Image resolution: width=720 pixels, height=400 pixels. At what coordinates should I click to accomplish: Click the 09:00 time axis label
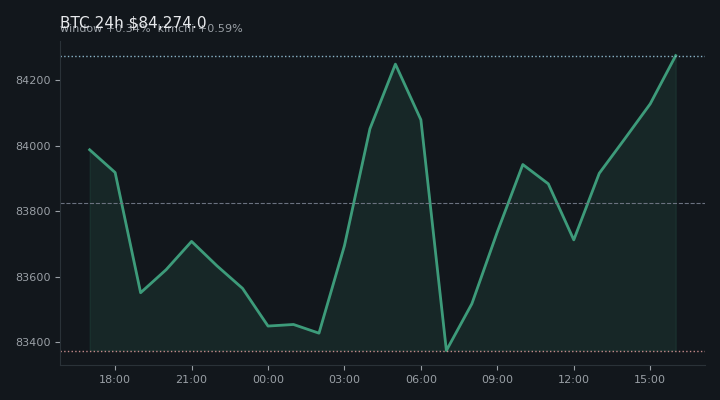497,379
